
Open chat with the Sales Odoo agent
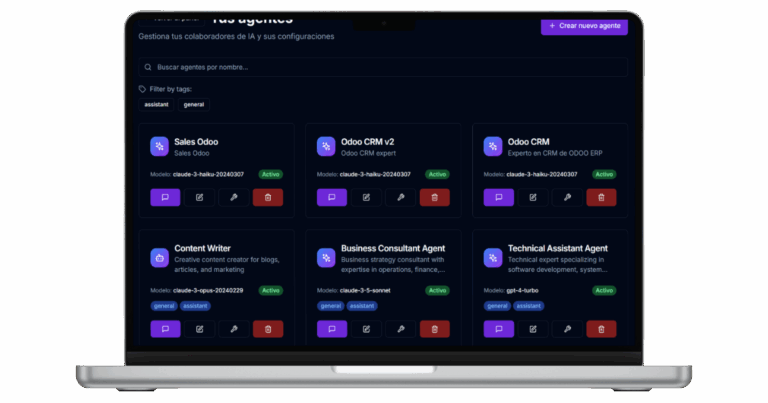(x=166, y=197)
